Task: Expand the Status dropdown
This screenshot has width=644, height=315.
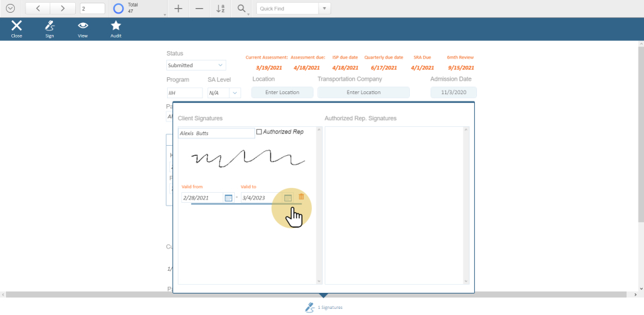Action: coord(221,65)
